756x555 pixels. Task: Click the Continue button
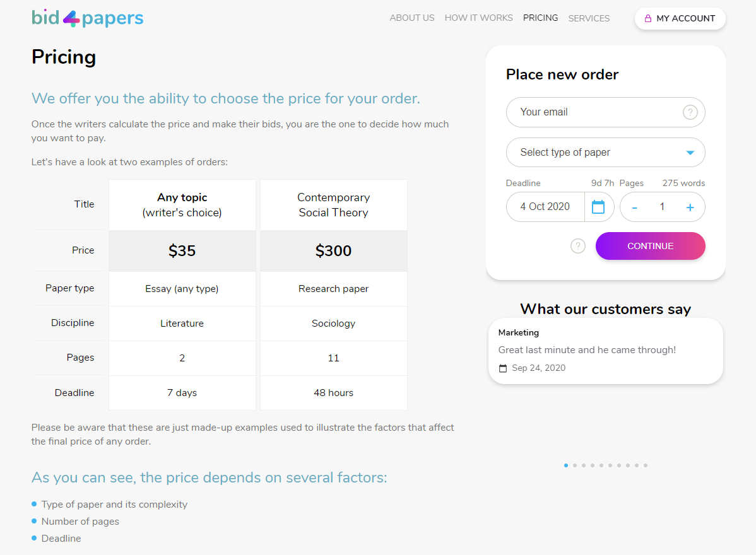point(651,246)
